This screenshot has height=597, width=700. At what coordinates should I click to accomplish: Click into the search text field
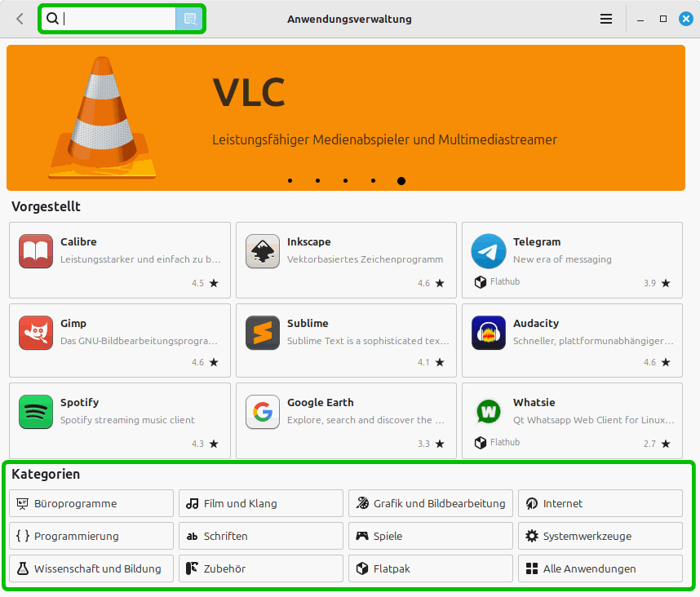[118, 19]
